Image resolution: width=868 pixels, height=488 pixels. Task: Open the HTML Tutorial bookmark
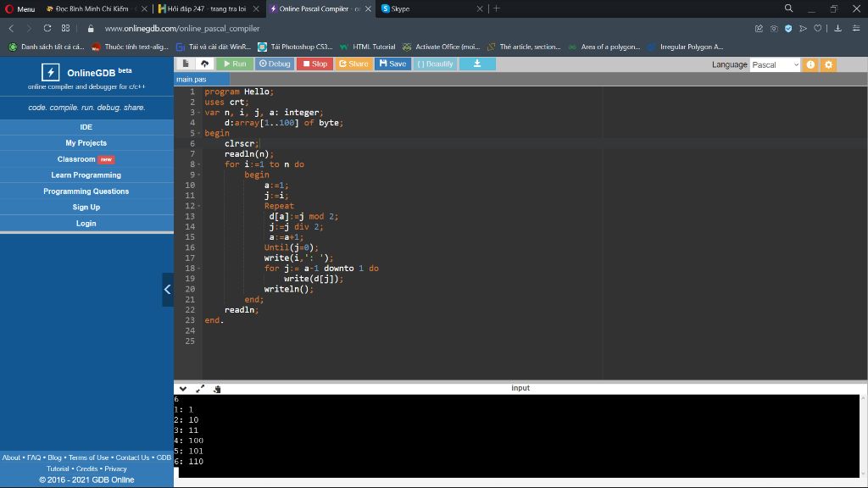368,47
